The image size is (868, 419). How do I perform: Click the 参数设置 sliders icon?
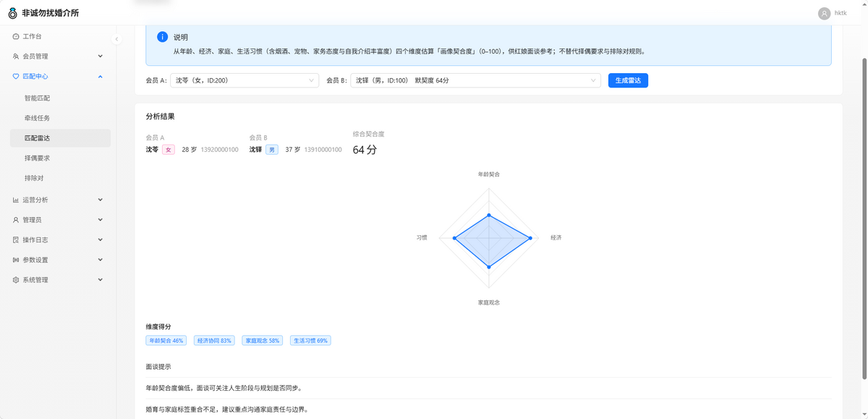point(16,260)
